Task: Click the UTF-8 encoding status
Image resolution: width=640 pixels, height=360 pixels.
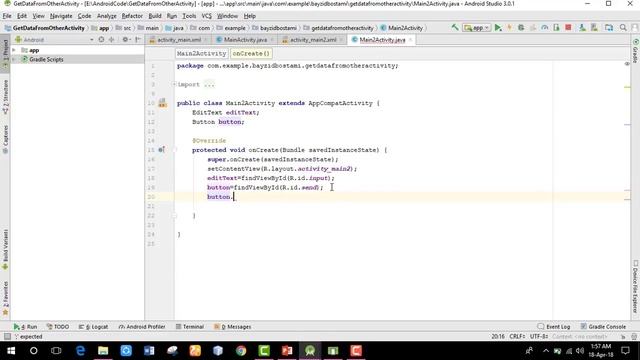Action: 539,336
